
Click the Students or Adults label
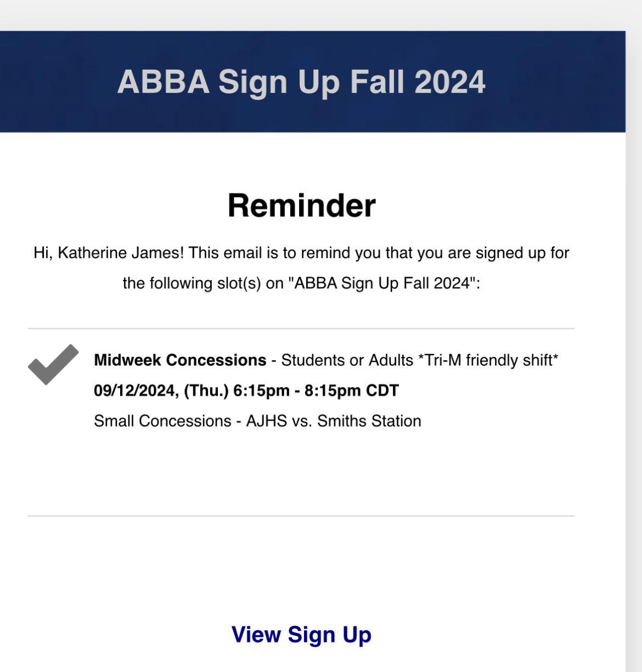[x=347, y=360]
